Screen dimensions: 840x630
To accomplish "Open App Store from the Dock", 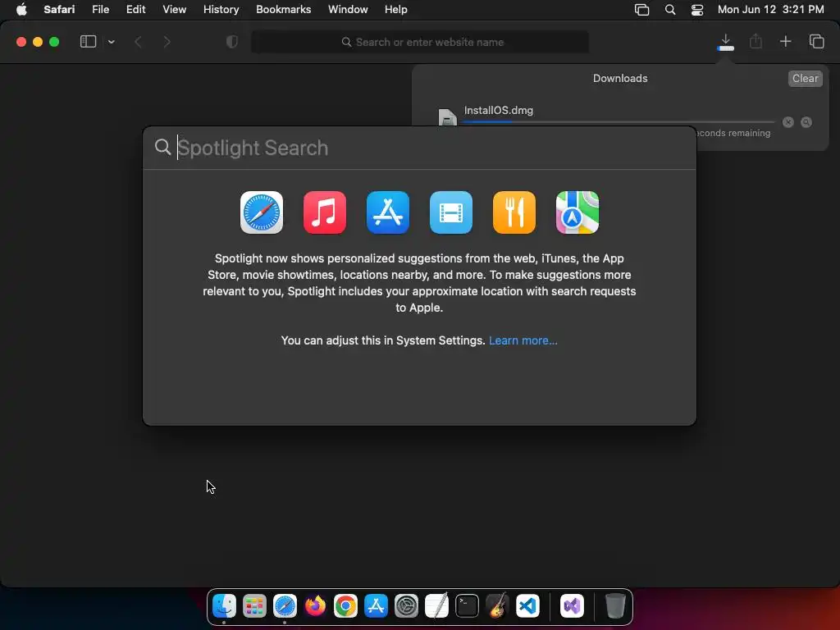I will 376,606.
